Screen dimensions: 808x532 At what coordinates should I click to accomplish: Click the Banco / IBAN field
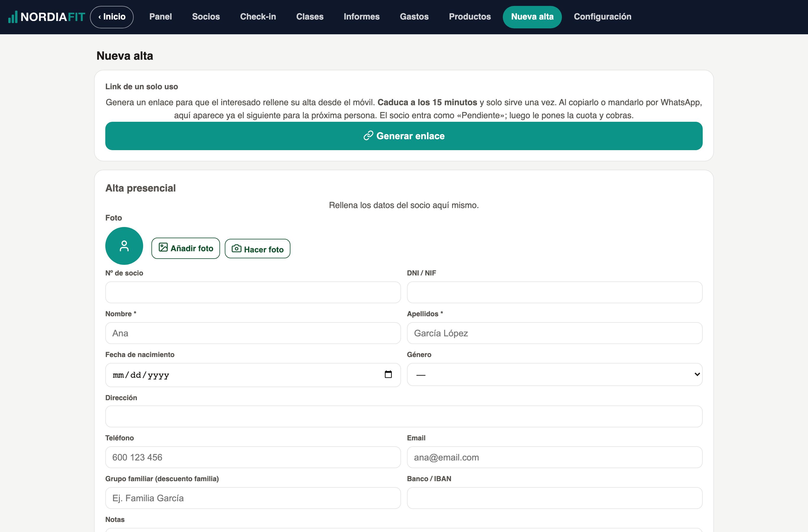555,498
